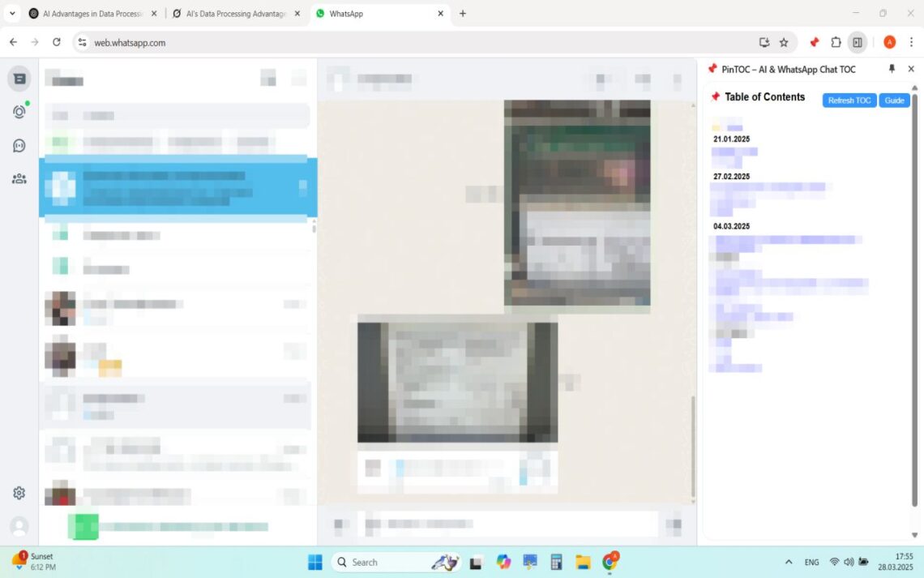Click the PinTOC pushpin extension icon
Image resolution: width=924 pixels, height=578 pixels.
tap(814, 41)
